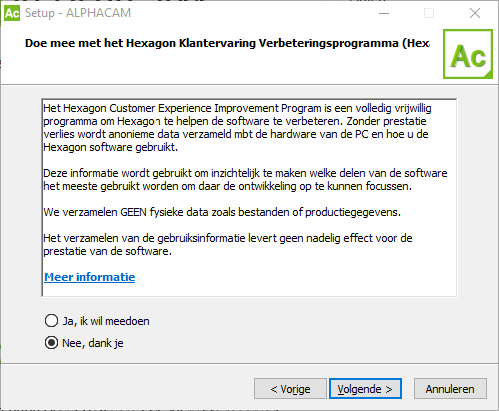Screen dimensions: 499x411
Task: Click the bold "Doe mee met het Hexagon" heading
Action: [228, 43]
